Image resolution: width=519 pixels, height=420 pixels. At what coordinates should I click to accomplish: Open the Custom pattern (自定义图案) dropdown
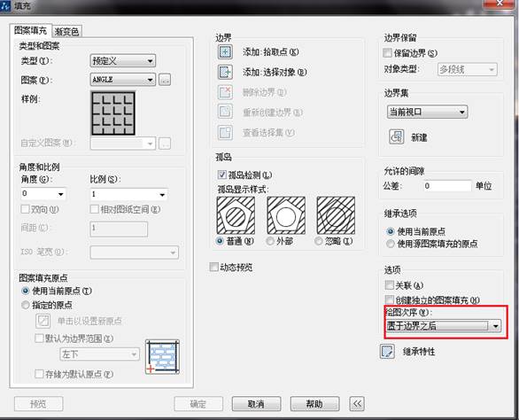click(x=123, y=144)
